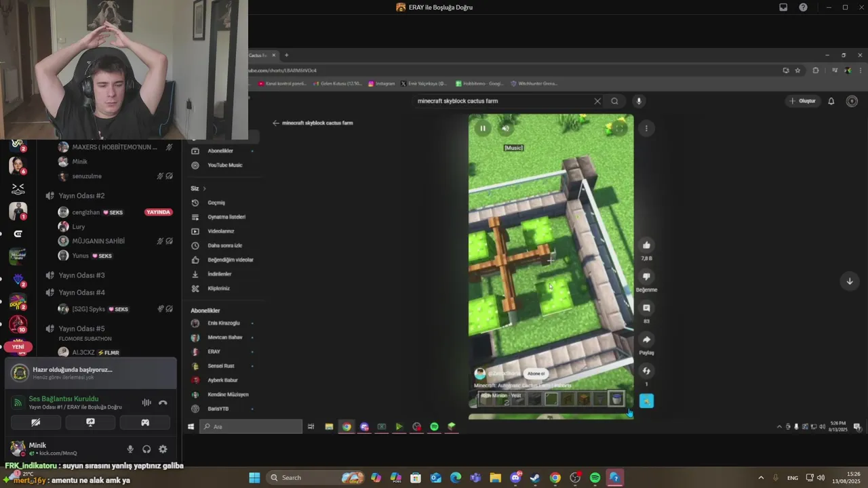Toggle Discord noise suppression icon
Screen dimensions: 868x488
pyautogui.click(x=146, y=403)
